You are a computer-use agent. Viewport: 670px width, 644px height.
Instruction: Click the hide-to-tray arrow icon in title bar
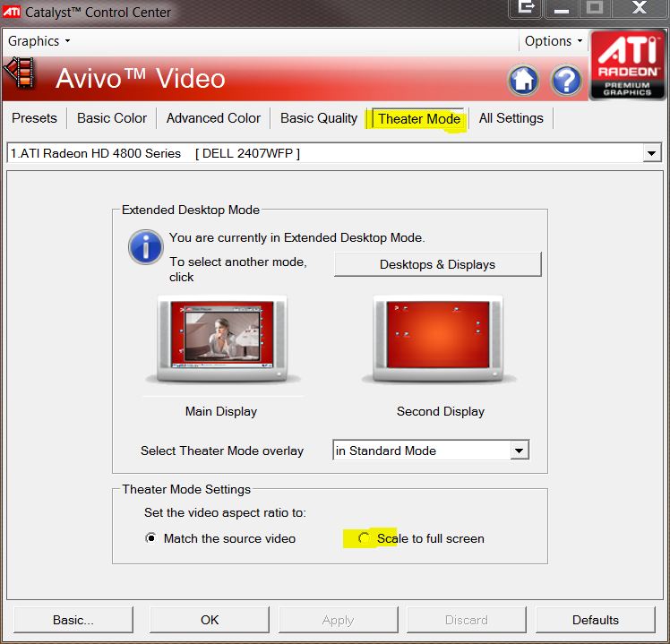pyautogui.click(x=526, y=8)
